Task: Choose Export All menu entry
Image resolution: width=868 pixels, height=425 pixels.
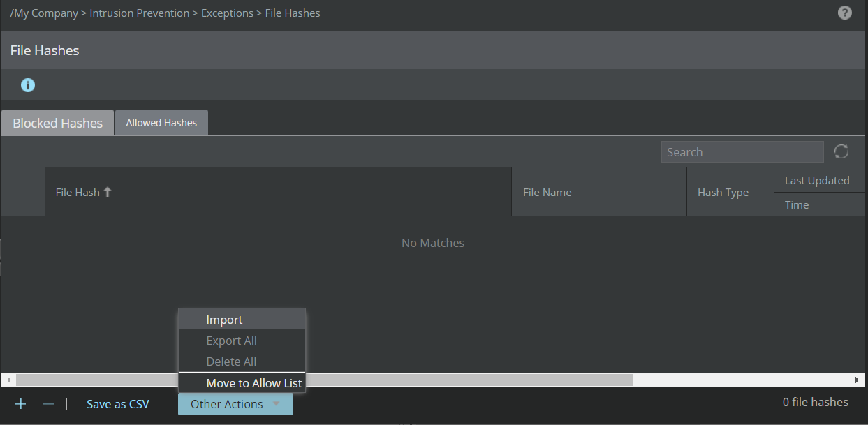Action: 242,341
